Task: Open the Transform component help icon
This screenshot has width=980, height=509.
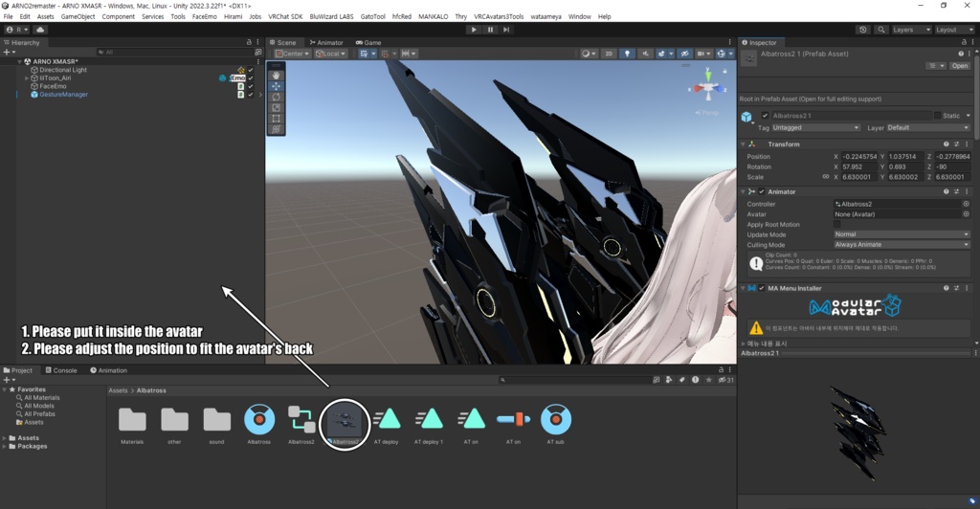Action: point(946,144)
